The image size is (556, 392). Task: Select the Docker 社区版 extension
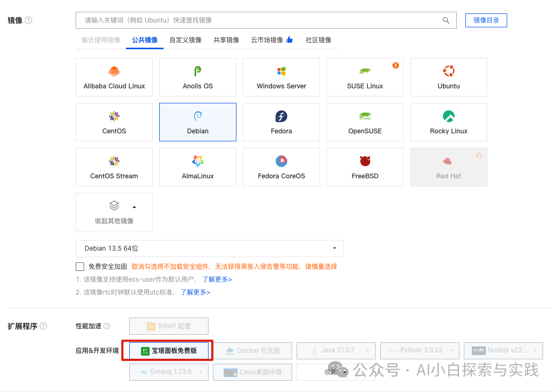click(x=253, y=351)
